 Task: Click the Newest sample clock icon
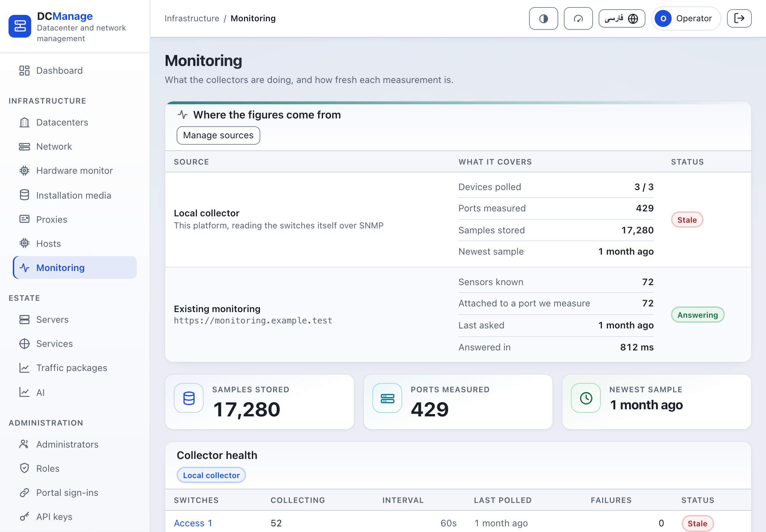click(x=586, y=398)
